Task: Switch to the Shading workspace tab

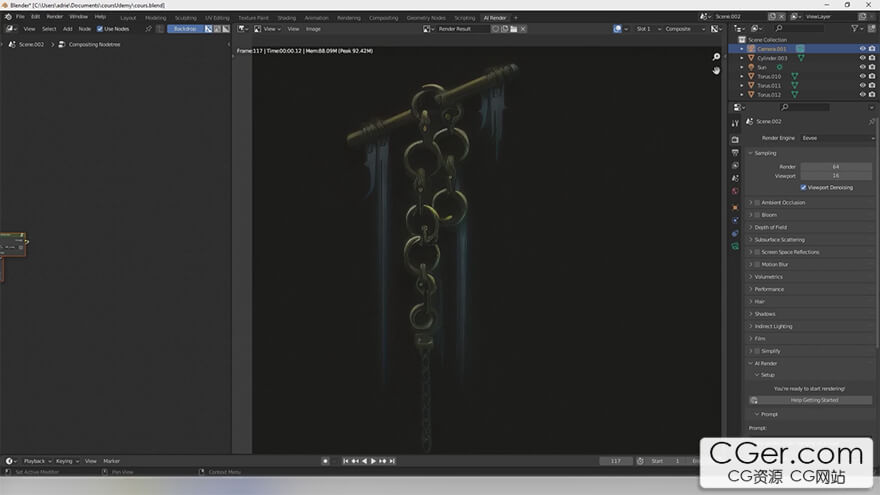Action: 286,18
